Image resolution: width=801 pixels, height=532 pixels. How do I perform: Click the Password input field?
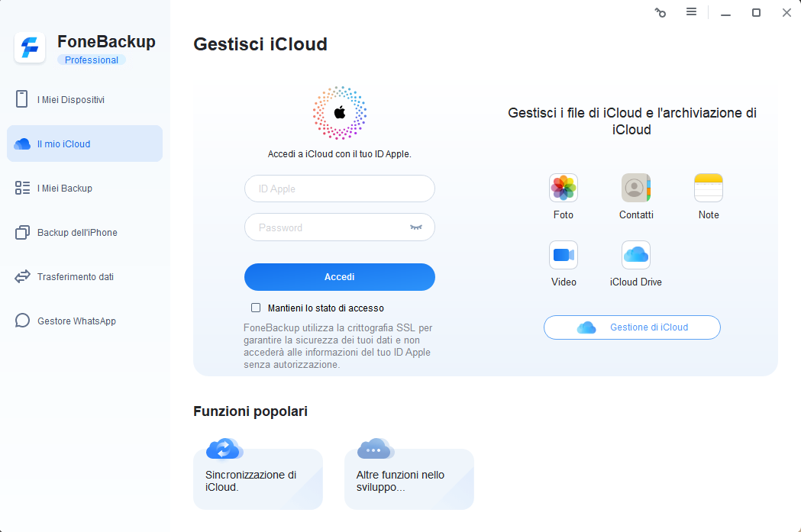tap(340, 227)
